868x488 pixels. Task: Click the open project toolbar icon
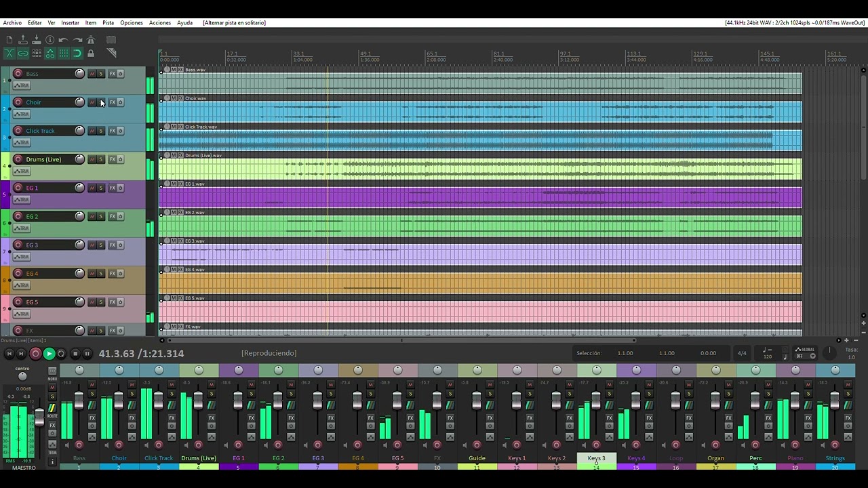pos(23,40)
